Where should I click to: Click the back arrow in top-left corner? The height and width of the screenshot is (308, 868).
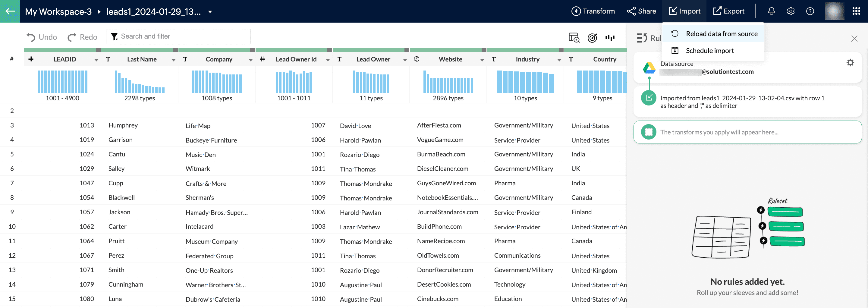coord(10,11)
